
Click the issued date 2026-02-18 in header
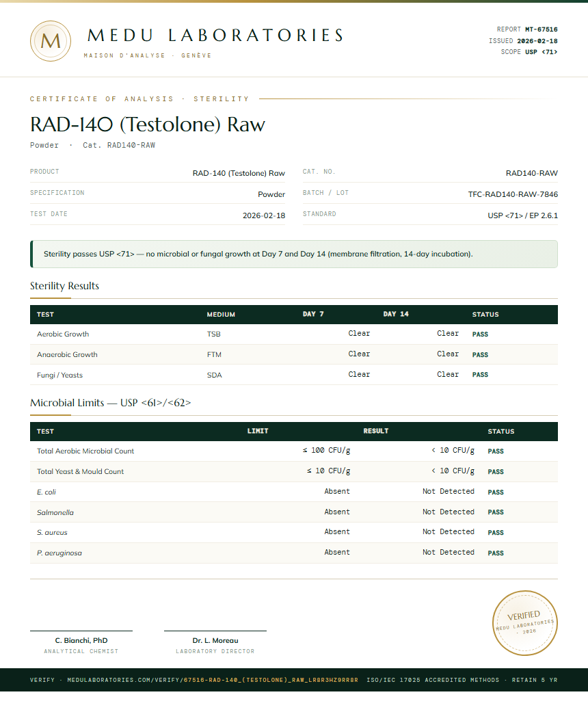[537, 41]
